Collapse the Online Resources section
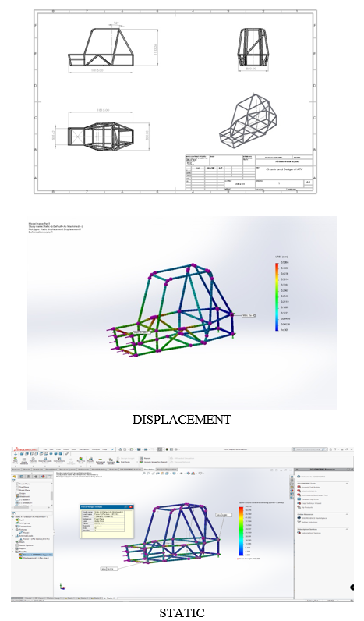 point(347,514)
